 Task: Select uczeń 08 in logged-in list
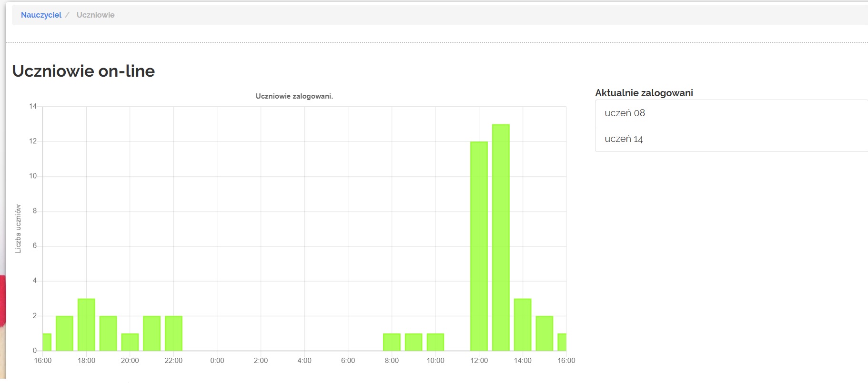click(x=625, y=113)
